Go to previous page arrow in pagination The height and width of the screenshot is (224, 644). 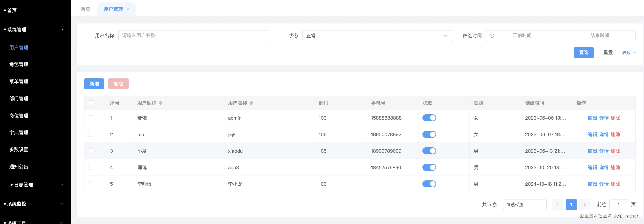pos(557,205)
